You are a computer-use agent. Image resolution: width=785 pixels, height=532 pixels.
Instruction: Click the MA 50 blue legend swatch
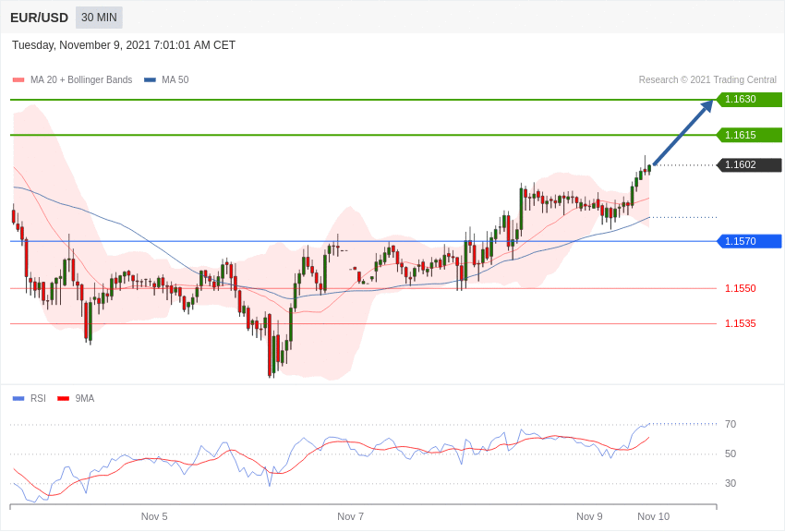[x=150, y=80]
